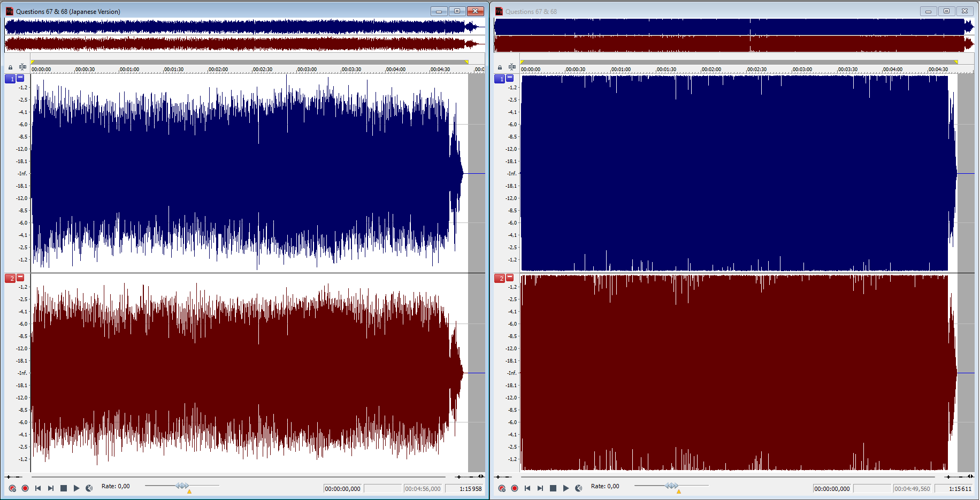
Task: Go to end in the right window
Action: click(x=540, y=488)
